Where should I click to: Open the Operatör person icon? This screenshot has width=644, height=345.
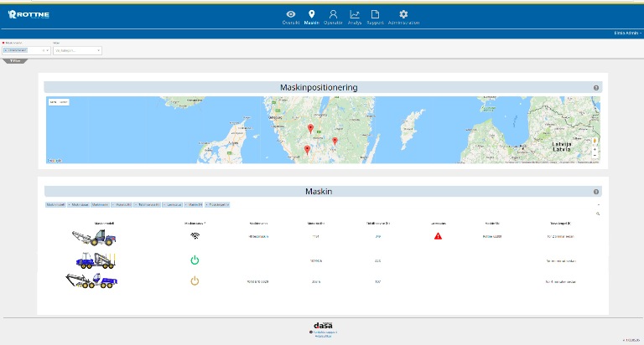pyautogui.click(x=333, y=14)
